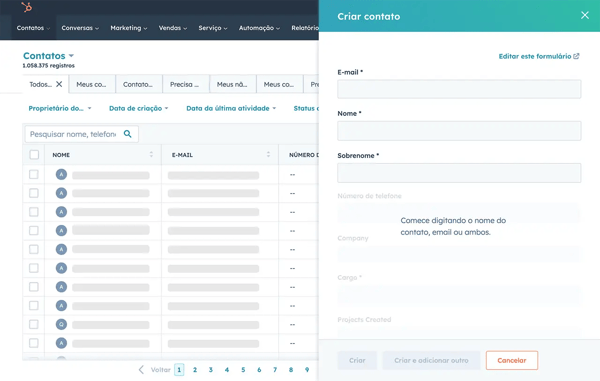Go to page 2
This screenshot has height=381, width=600.
click(195, 370)
